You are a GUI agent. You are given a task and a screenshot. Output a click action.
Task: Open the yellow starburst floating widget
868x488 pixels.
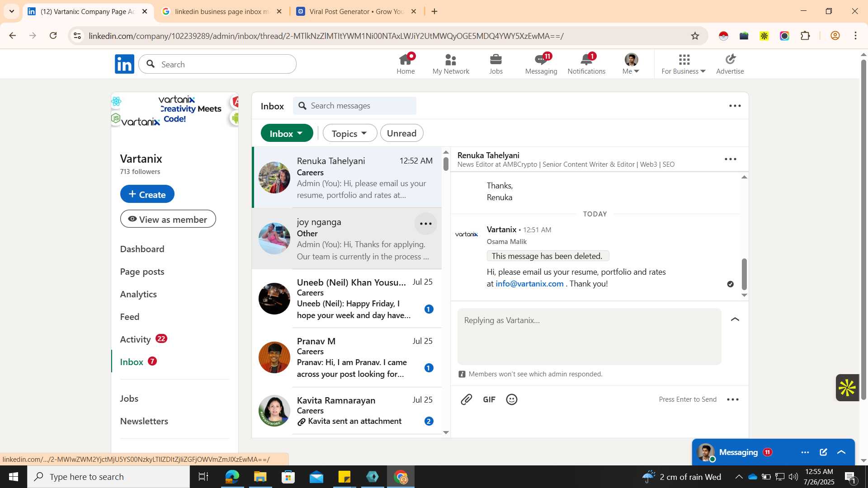coord(847,388)
